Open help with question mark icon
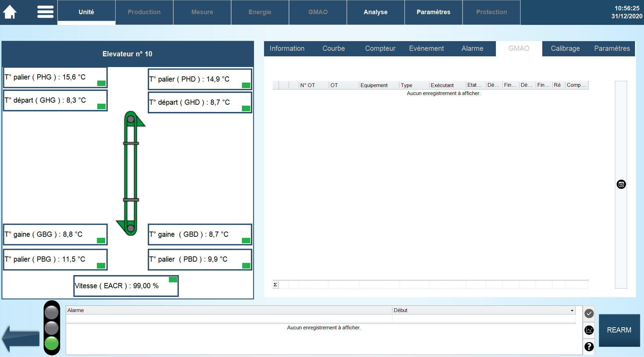The height and width of the screenshot is (357, 644). click(x=589, y=346)
